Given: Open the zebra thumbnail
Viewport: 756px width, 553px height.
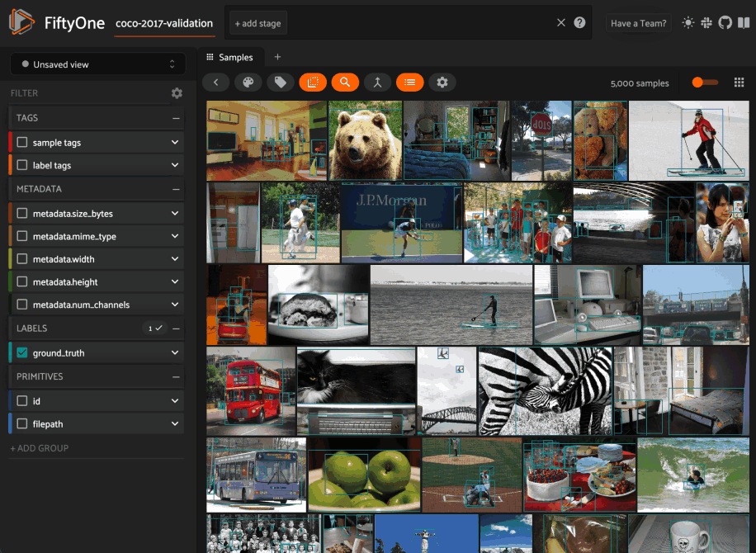Looking at the screenshot, I should pos(545,391).
